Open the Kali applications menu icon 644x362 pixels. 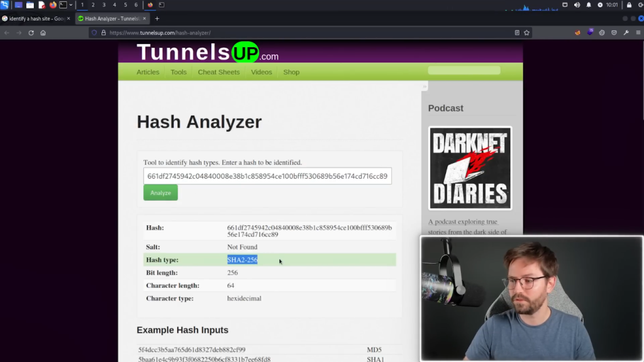coord(4,5)
